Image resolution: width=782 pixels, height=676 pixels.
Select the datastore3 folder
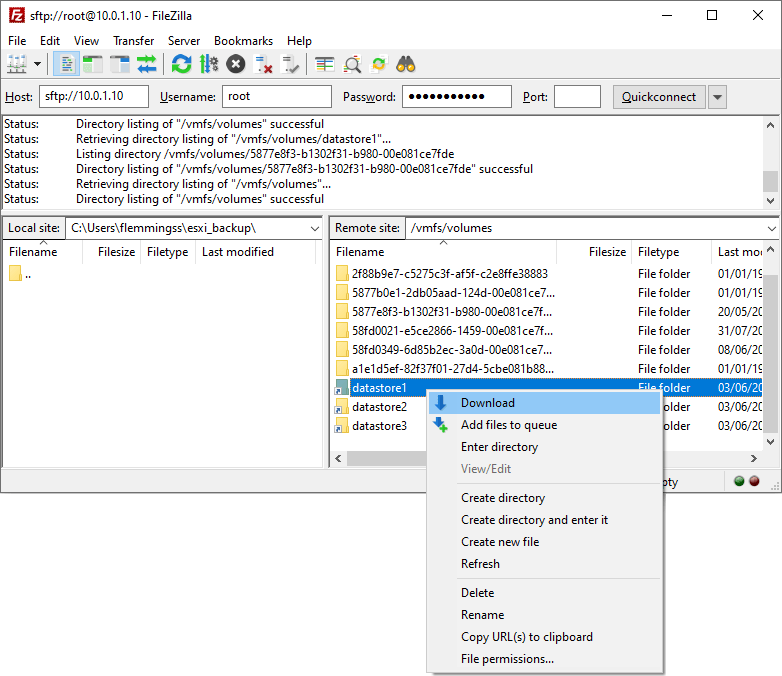click(379, 426)
